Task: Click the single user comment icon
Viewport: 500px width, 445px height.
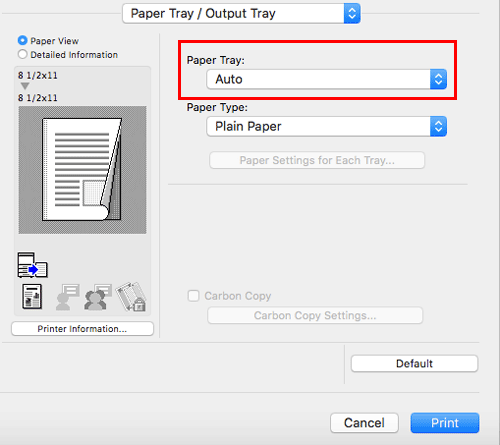Action: (x=68, y=297)
